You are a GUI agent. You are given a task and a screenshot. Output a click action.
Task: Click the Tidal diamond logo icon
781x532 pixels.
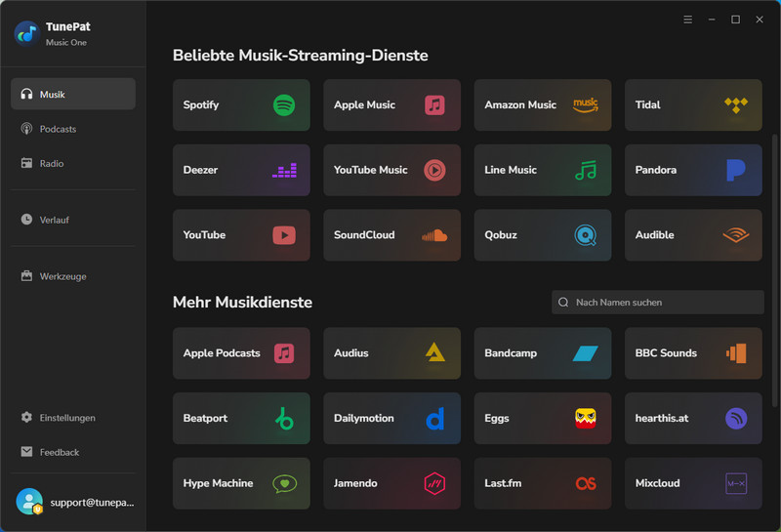pyautogui.click(x=736, y=105)
